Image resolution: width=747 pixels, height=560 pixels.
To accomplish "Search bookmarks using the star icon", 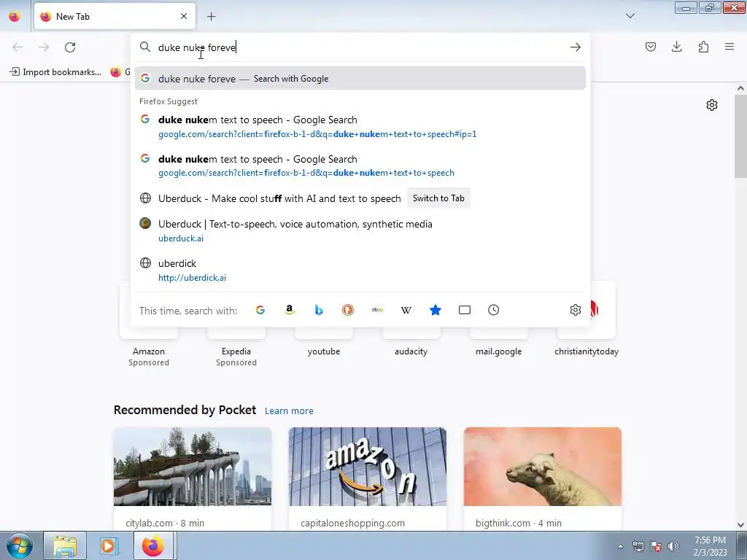I will pos(436,310).
